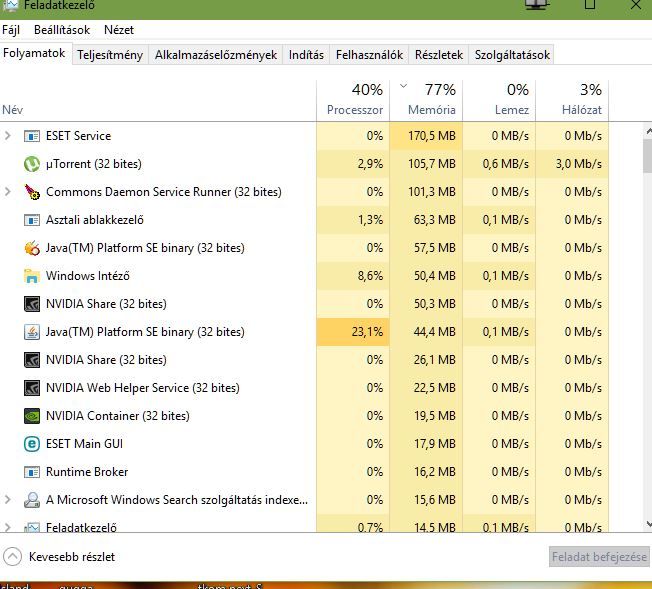This screenshot has height=589, width=652.
Task: Click the Feladat befejezése button
Action: (599, 557)
